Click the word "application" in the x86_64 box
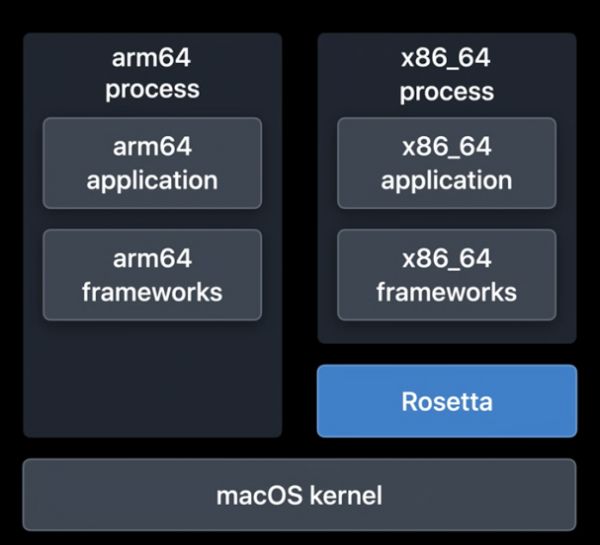 pyautogui.click(x=446, y=181)
